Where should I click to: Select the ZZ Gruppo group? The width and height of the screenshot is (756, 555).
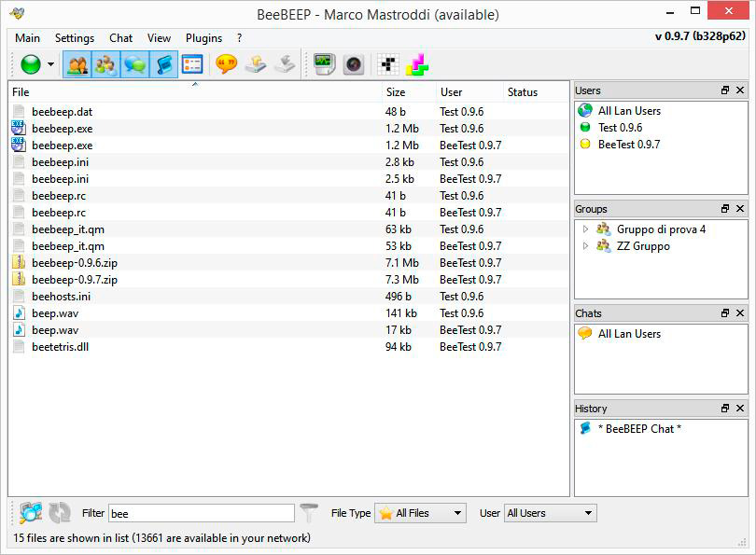643,246
